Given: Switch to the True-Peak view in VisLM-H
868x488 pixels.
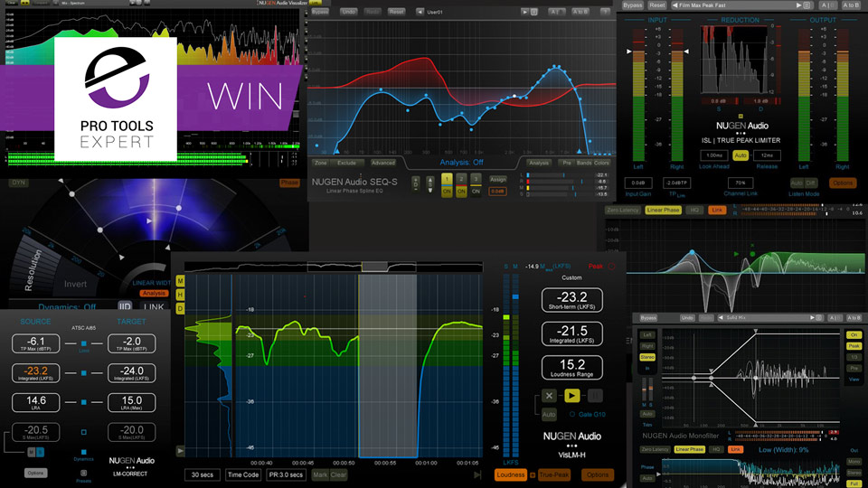Looking at the screenshot, I should (554, 474).
